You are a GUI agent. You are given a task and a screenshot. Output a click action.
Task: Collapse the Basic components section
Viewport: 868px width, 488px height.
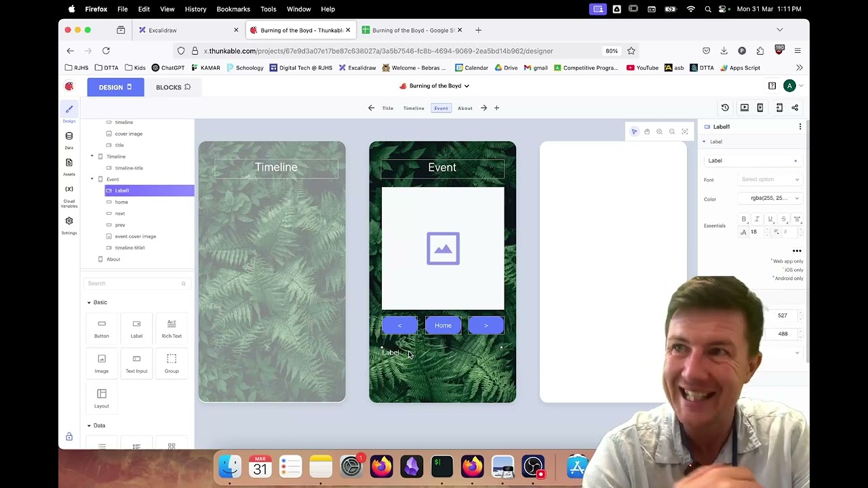89,302
